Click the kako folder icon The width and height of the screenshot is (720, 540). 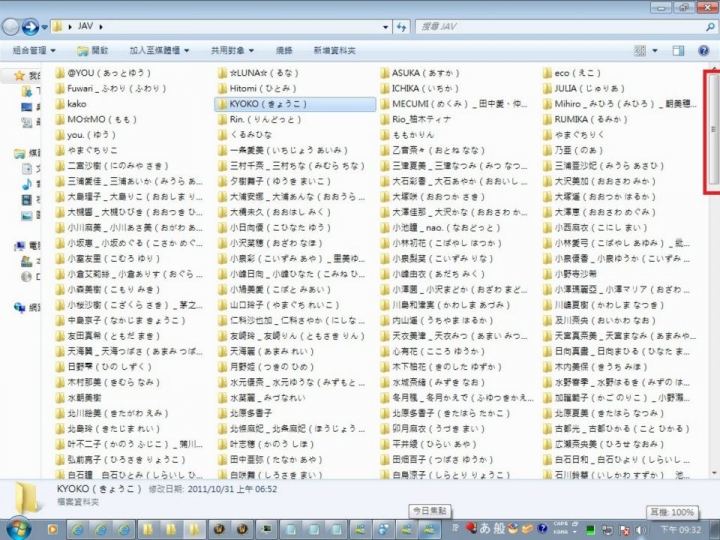[x=60, y=104]
